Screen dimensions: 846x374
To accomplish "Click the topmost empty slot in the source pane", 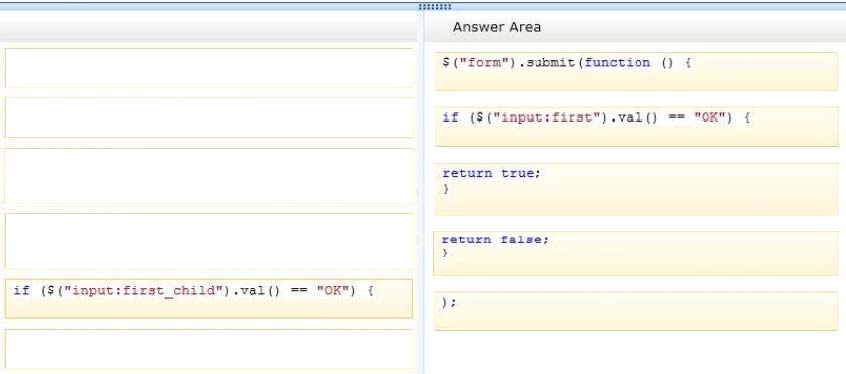I will tap(209, 68).
